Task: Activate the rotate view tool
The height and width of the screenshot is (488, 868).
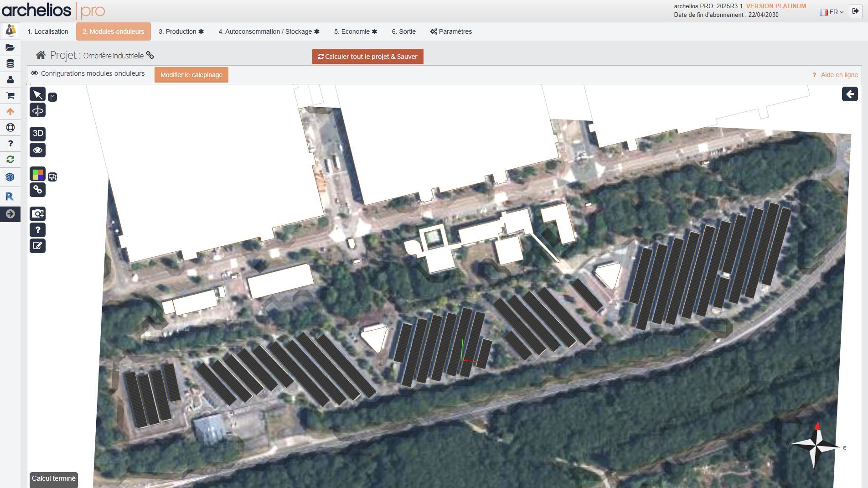Action: (38, 109)
